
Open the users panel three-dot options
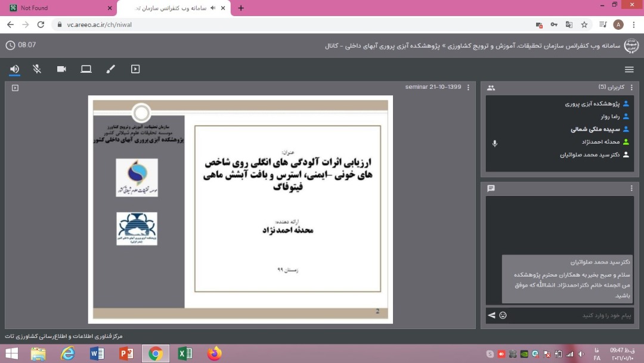(x=631, y=88)
